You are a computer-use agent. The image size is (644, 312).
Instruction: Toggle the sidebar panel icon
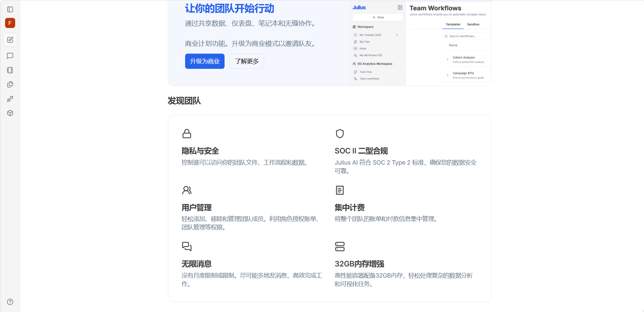pos(10,9)
